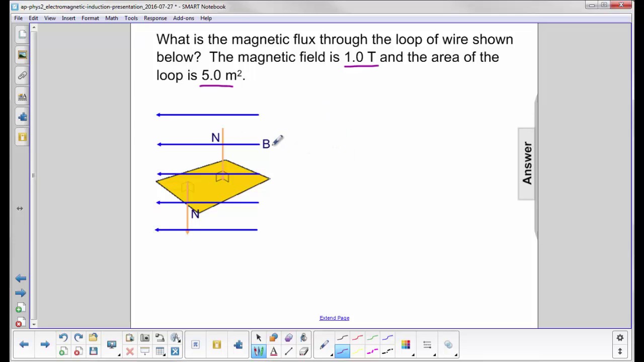Open the color palette dropdown
This screenshot has height=362, width=644.
click(x=406, y=345)
